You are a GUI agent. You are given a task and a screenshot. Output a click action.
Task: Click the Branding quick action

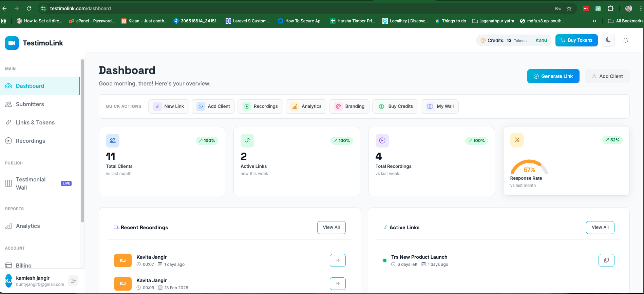(349, 106)
